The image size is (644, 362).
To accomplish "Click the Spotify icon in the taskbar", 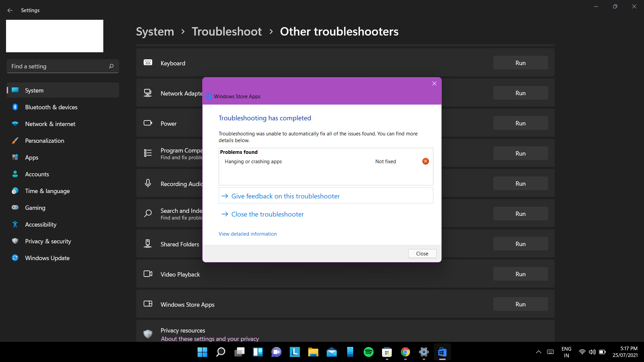I will point(368,352).
